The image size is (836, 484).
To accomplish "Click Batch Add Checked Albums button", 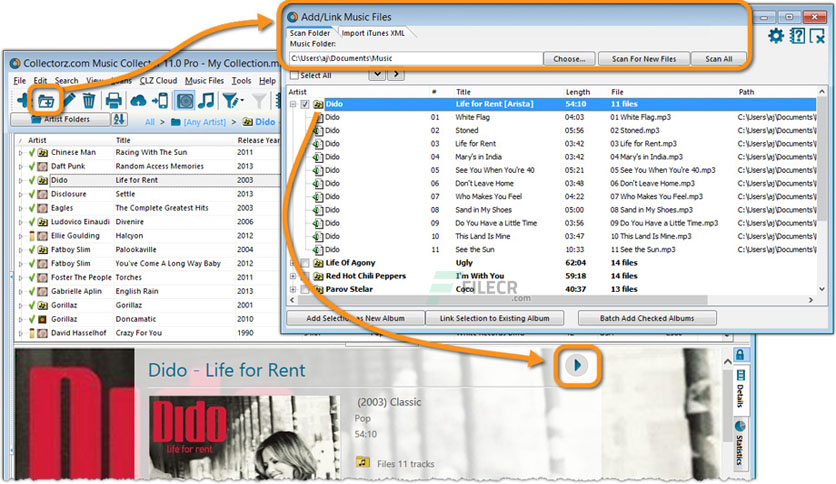I will [647, 318].
